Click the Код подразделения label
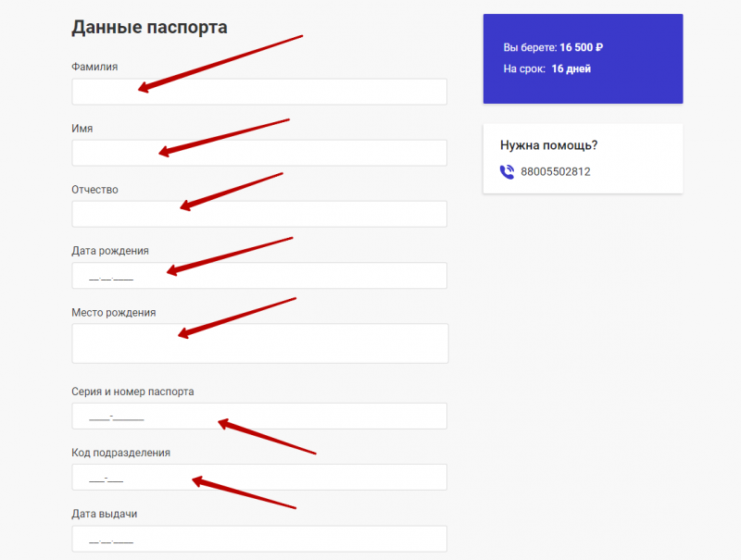The height and width of the screenshot is (560, 741). (x=120, y=453)
